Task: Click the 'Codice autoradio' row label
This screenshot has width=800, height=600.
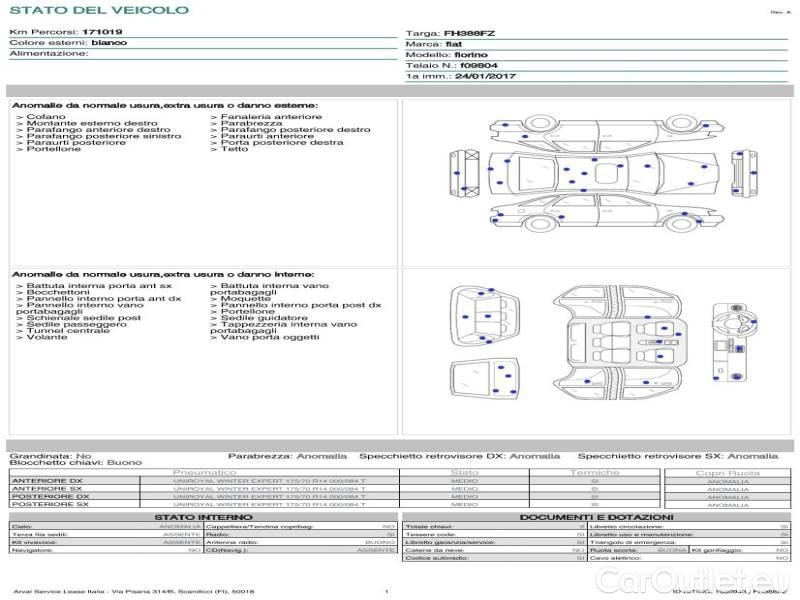Action: pos(437,558)
